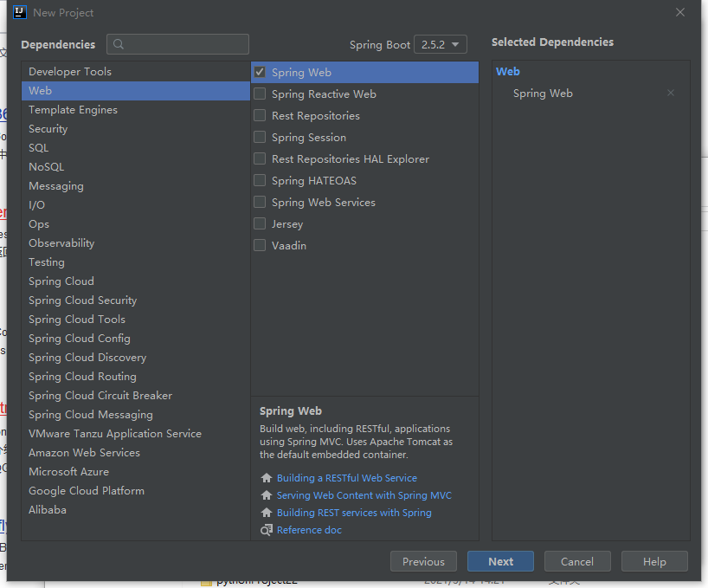Open Serving Web Content with Spring MVC link

tap(364, 495)
